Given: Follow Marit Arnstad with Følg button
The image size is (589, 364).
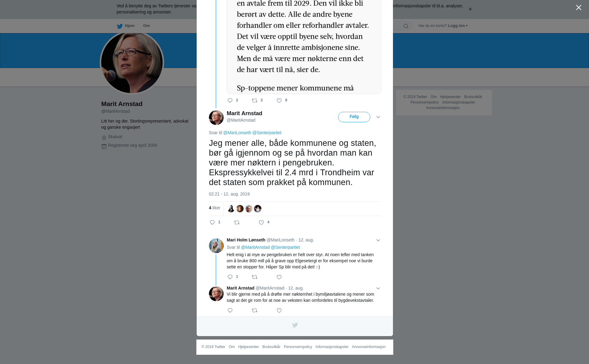Looking at the screenshot, I should [x=354, y=117].
